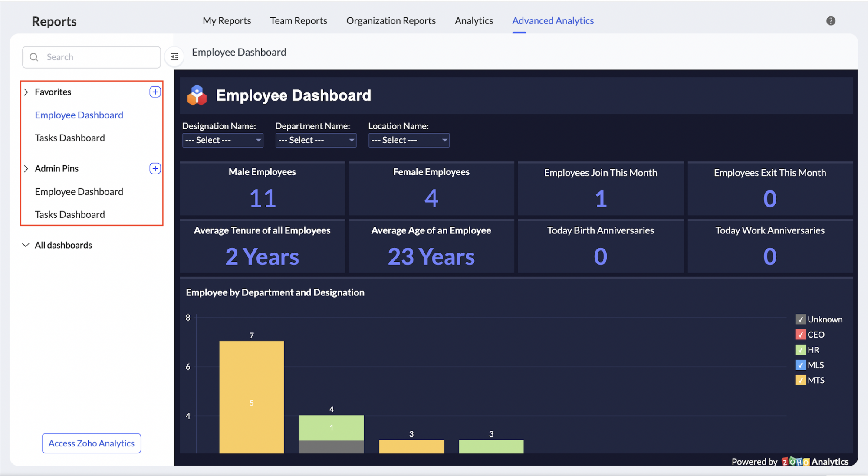Screen dimensions: 868x476
Task: Click the search magnifier icon
Action: coord(34,57)
